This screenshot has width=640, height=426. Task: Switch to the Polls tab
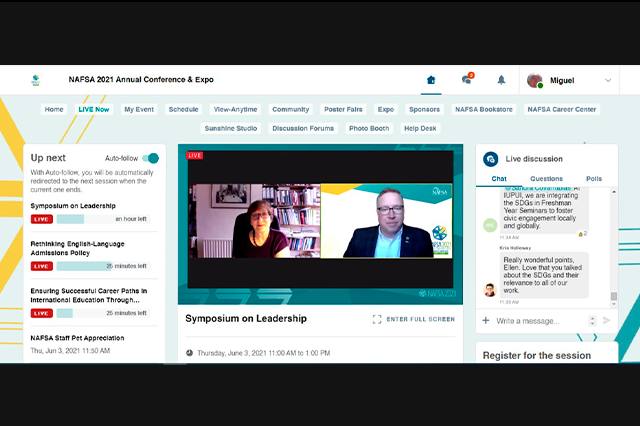click(594, 179)
